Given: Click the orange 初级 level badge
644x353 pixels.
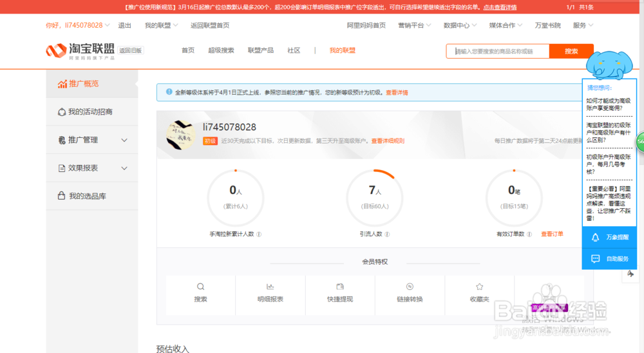Looking at the screenshot, I should point(210,141).
